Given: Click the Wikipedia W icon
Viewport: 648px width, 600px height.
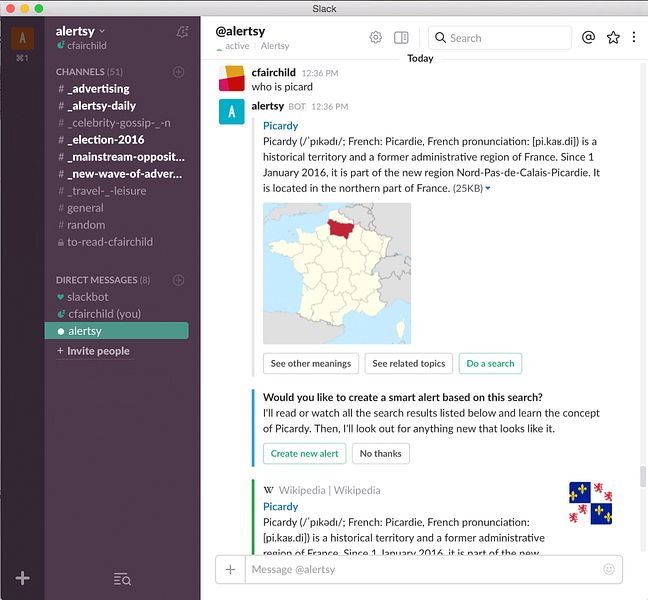Looking at the screenshot, I should (269, 490).
